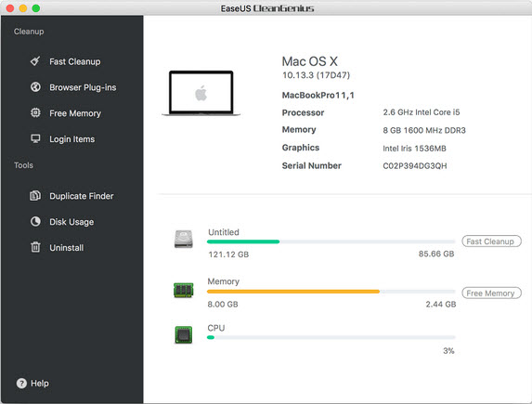Click the MacBookPro11,1 model text
Viewport: 532px width, 404px height.
click(x=318, y=96)
